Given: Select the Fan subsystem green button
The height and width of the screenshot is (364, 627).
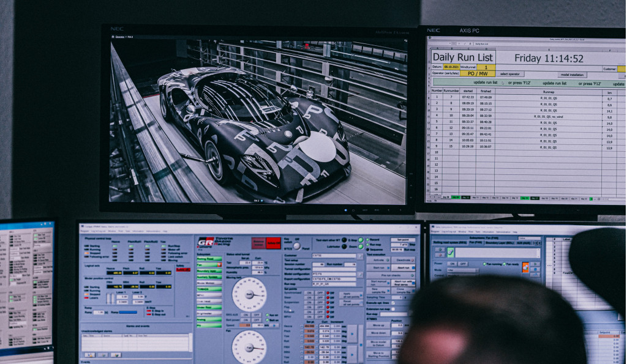Looking at the screenshot, I should pyautogui.click(x=209, y=264).
